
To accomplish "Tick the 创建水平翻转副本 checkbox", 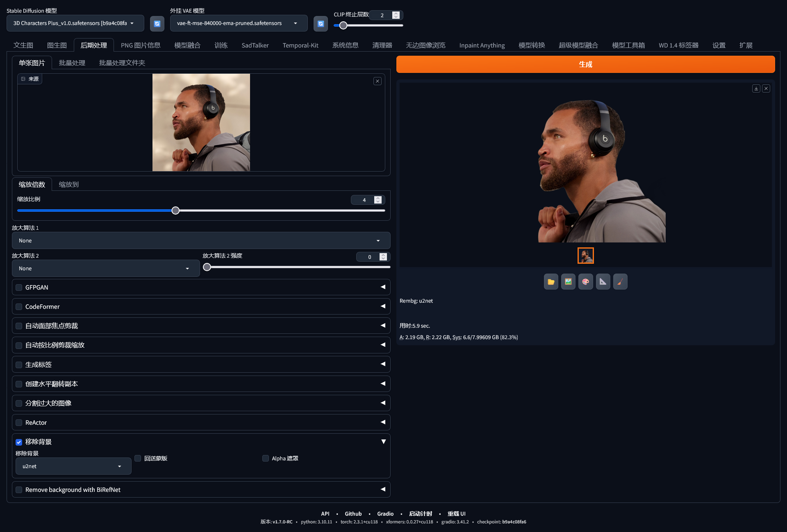I will coord(19,384).
